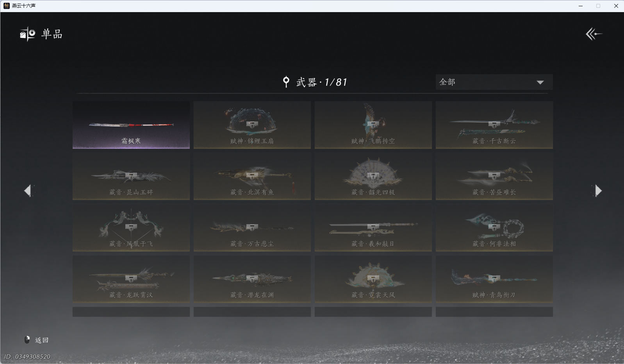624x364 pixels.
Task: Go to previous page with left arrow
Action: pyautogui.click(x=28, y=191)
